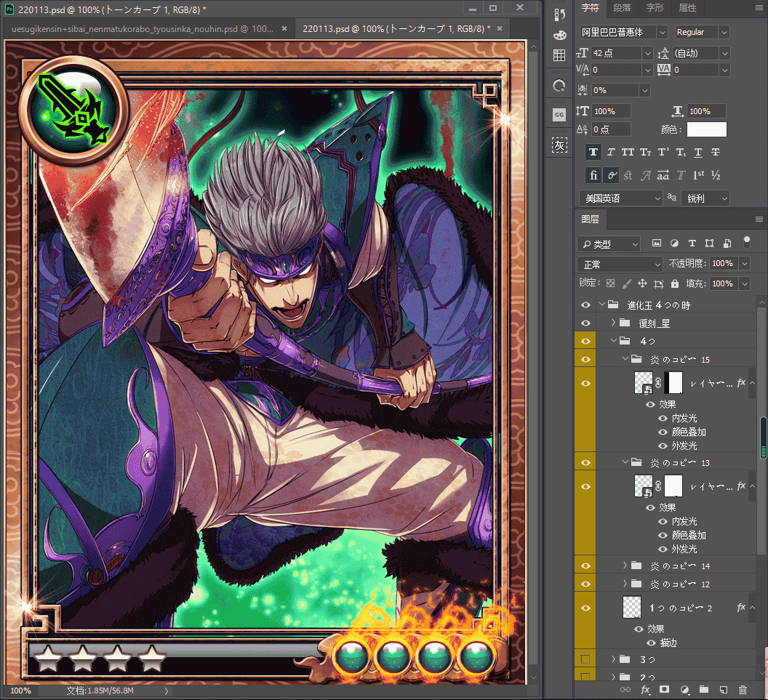Filter layers by type layers icon
768x700 pixels.
[x=692, y=244]
